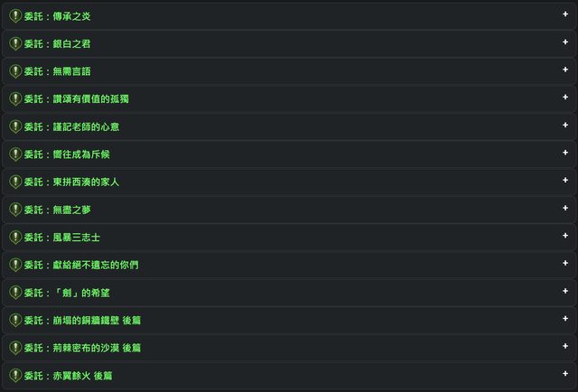Click plus sign on 東拼西湊的家人 row

coord(565,182)
